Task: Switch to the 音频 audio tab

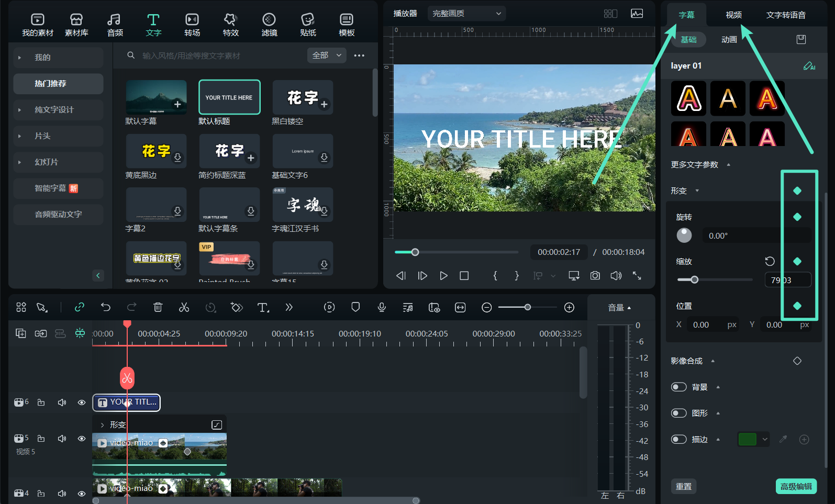Action: point(115,25)
